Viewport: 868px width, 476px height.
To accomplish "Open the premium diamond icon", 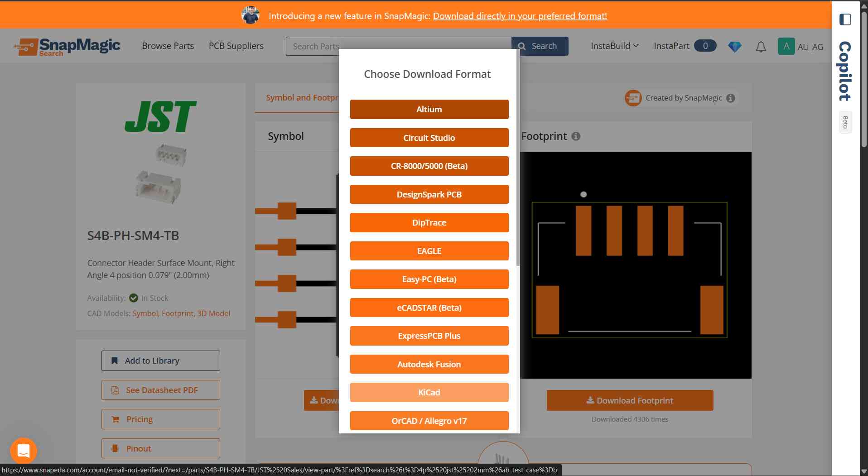I will (x=734, y=46).
